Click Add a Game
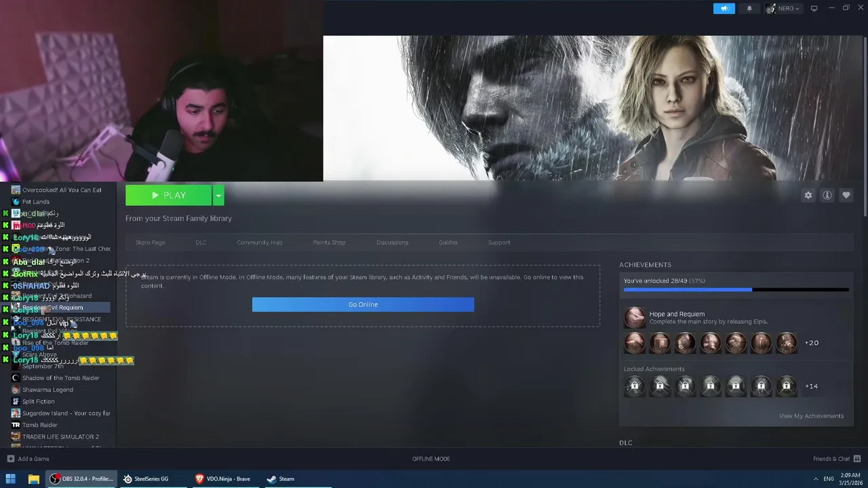This screenshot has width=868, height=488. pyautogui.click(x=33, y=459)
